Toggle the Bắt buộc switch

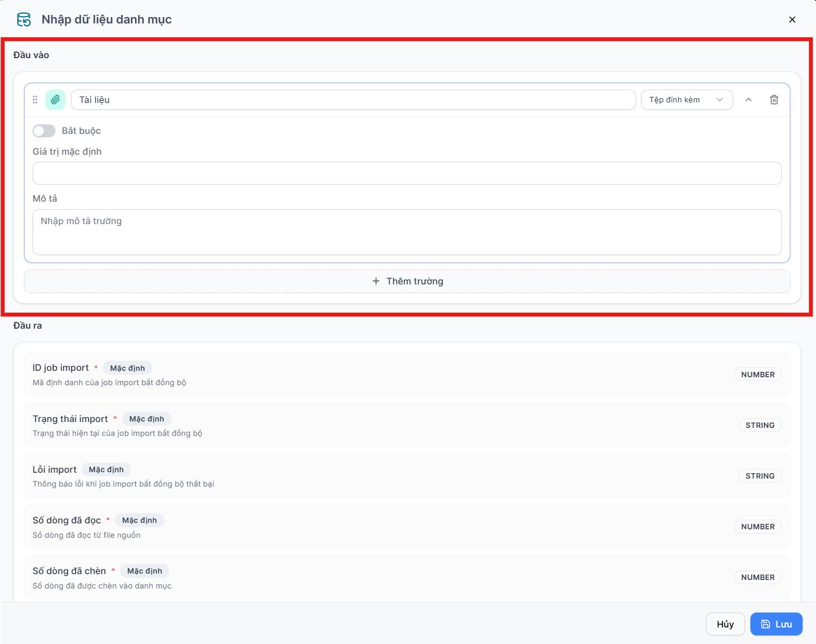pos(44,131)
